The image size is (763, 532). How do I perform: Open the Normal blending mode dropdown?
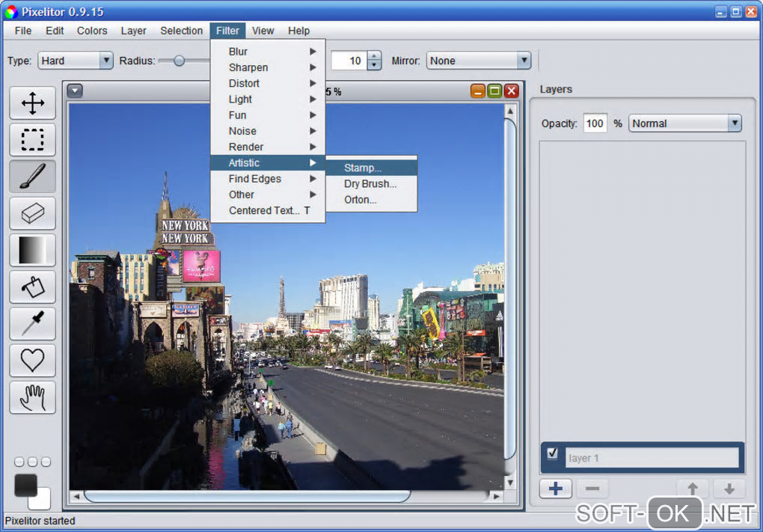[684, 123]
